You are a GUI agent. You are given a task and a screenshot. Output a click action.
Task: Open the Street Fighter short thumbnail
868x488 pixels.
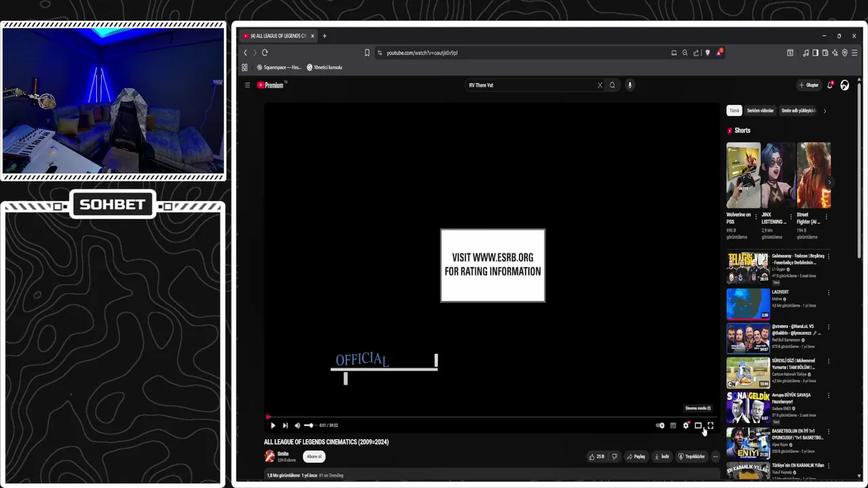pos(813,175)
